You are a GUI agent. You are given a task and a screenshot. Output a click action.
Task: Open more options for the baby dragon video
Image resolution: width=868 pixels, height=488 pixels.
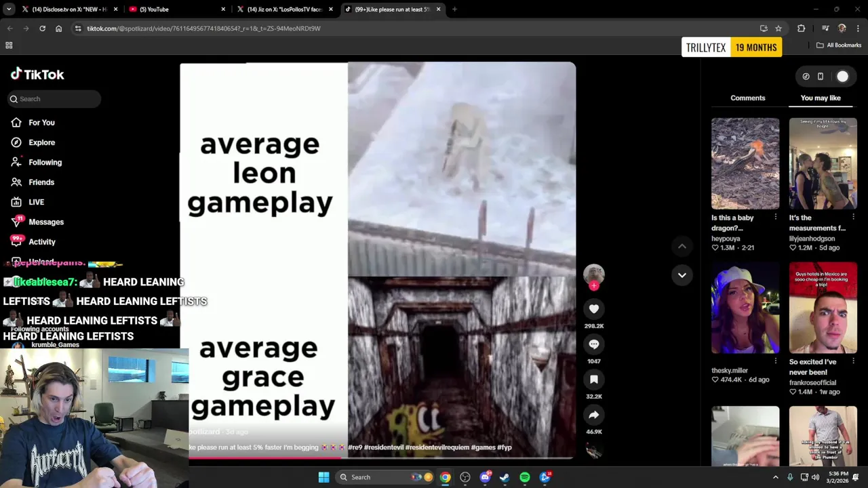(775, 218)
